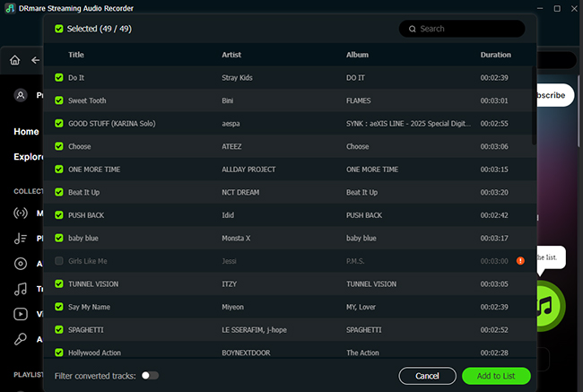
Task: Uncheck the ONE MORE TIME checkbox
Action: (58, 170)
